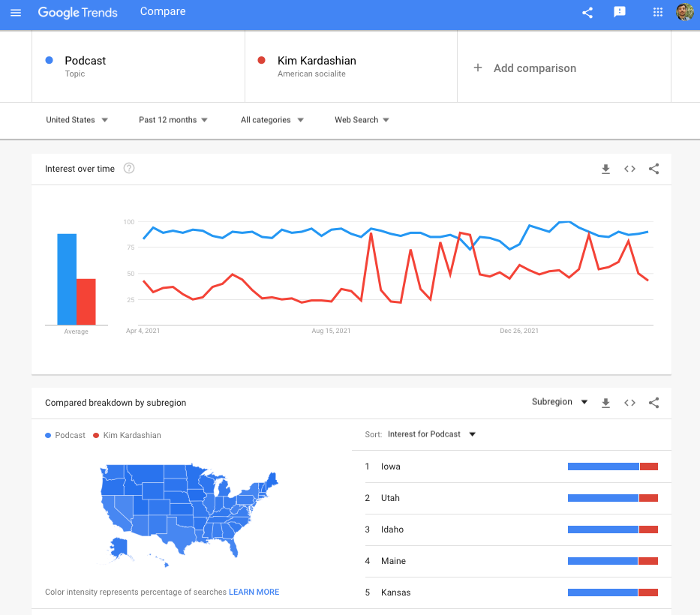Viewport: 700px width, 615px height.
Task: Open the Web Search type dropdown
Action: tap(362, 119)
